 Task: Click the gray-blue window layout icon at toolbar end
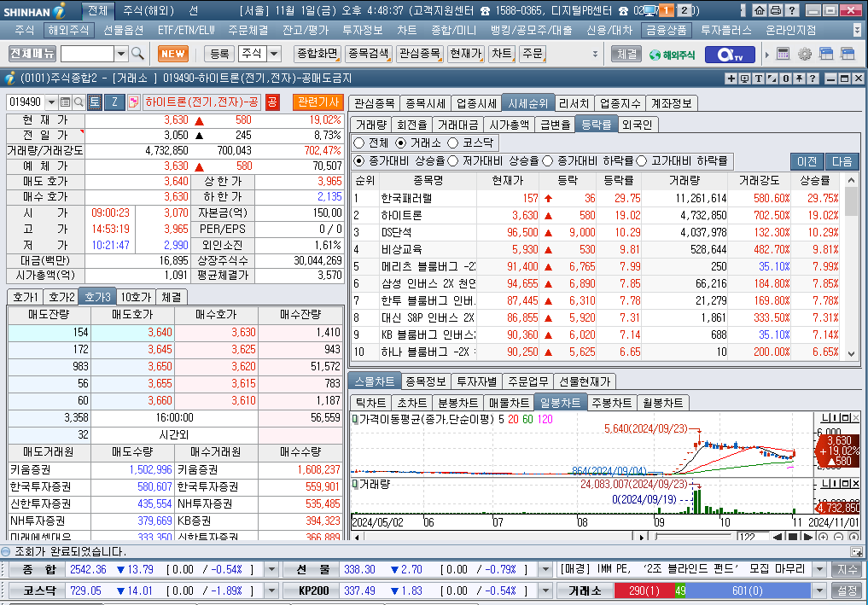pos(848,54)
